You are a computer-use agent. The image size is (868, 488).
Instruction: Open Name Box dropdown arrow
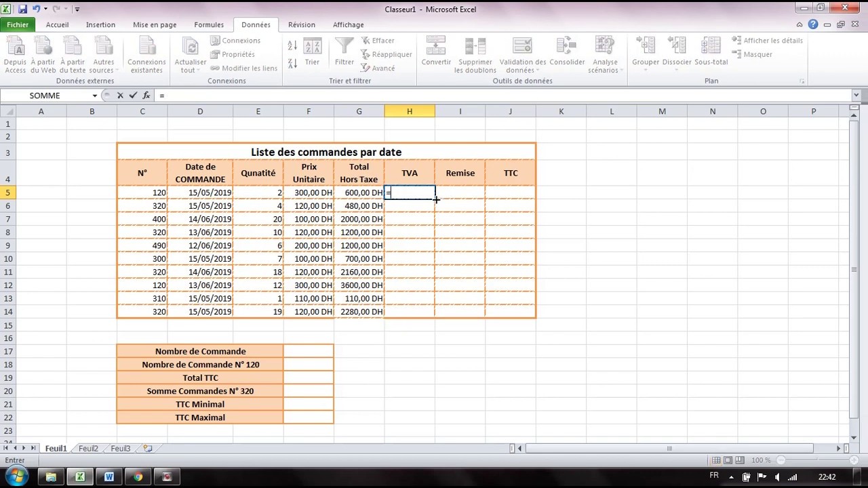click(x=94, y=96)
